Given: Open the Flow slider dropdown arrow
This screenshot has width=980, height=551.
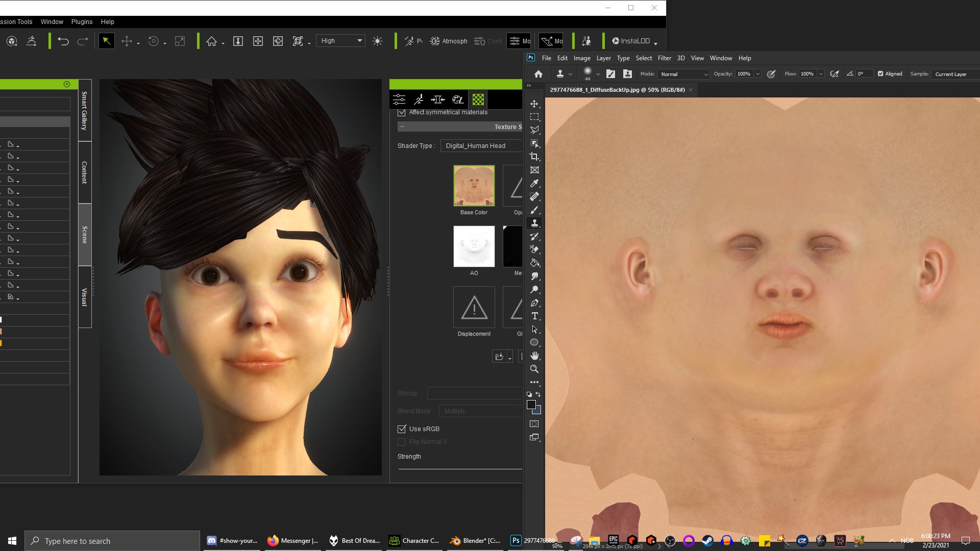Looking at the screenshot, I should pos(821,74).
